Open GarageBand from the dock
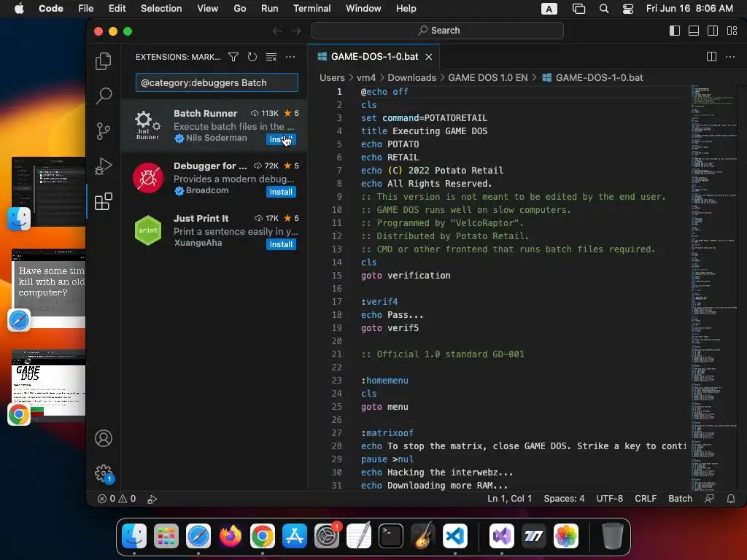 click(x=422, y=536)
